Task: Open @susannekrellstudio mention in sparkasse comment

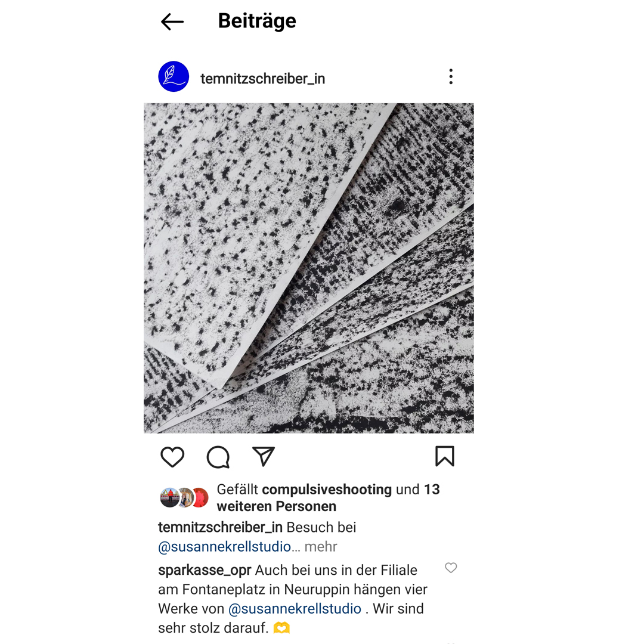Action: (x=295, y=609)
